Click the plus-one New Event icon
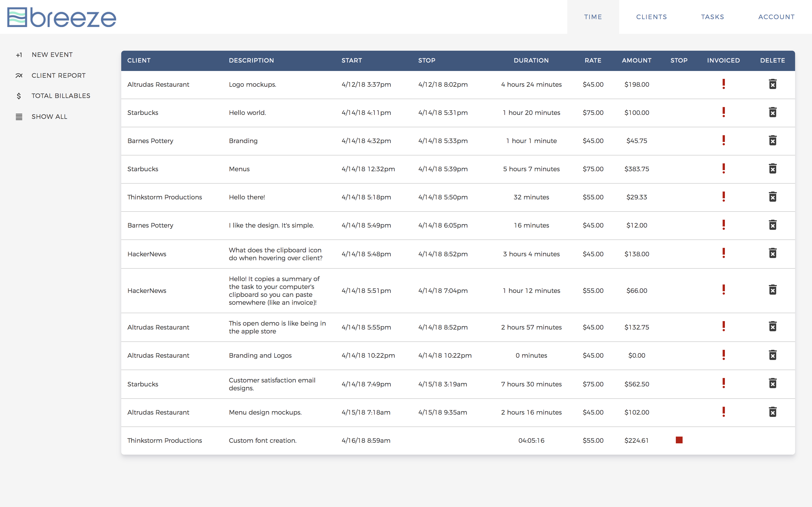Image resolution: width=812 pixels, height=507 pixels. coord(19,55)
